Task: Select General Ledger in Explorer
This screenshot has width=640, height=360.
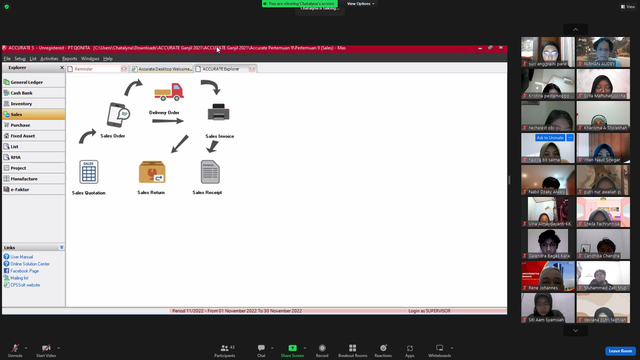Action: point(33,82)
